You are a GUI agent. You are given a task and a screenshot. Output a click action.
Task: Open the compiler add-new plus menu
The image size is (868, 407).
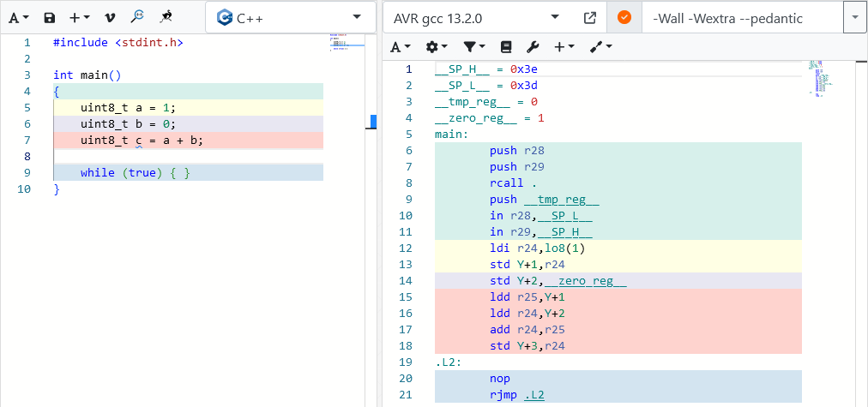click(564, 46)
